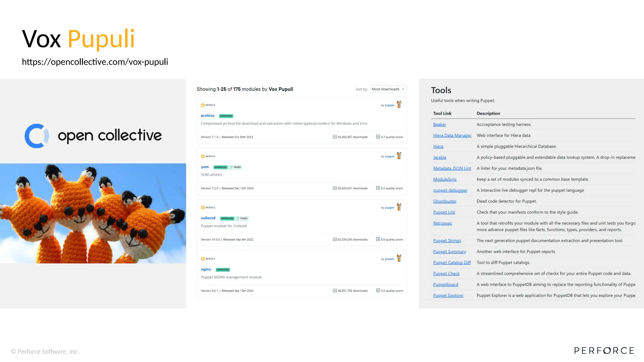The width and height of the screenshot is (644, 362).
Task: Click the 'puppet' author link on archive card
Action: click(390, 105)
